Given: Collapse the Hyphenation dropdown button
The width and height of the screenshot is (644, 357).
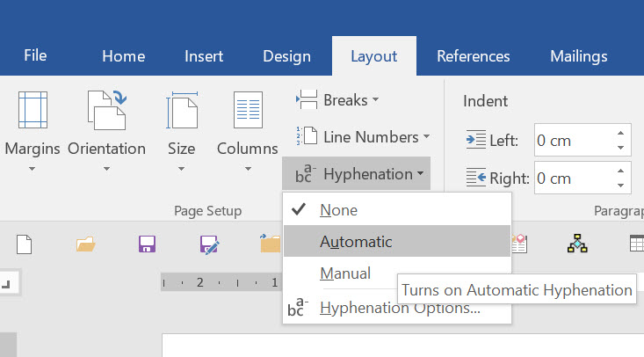Looking at the screenshot, I should click(x=357, y=173).
